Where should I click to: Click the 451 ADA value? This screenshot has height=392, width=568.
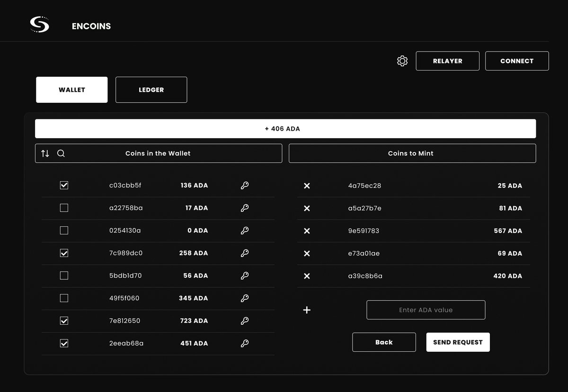tap(194, 343)
